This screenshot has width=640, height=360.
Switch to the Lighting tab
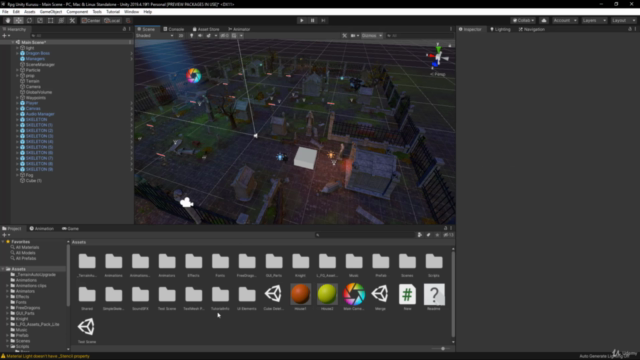click(500, 29)
